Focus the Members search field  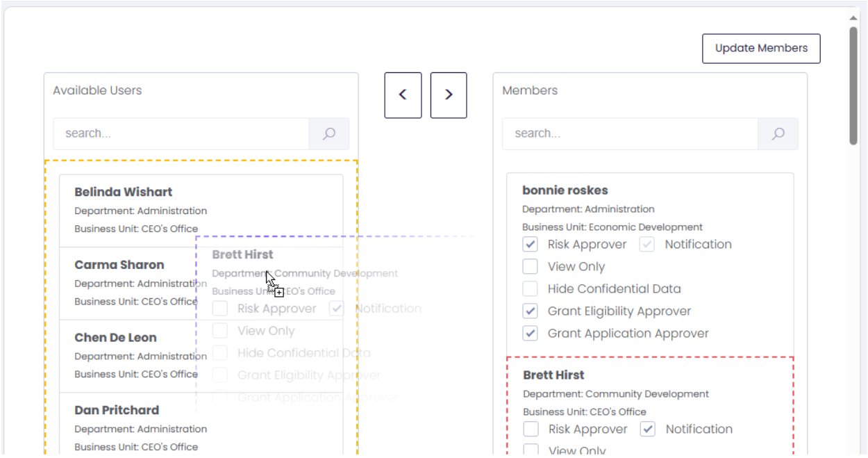630,133
